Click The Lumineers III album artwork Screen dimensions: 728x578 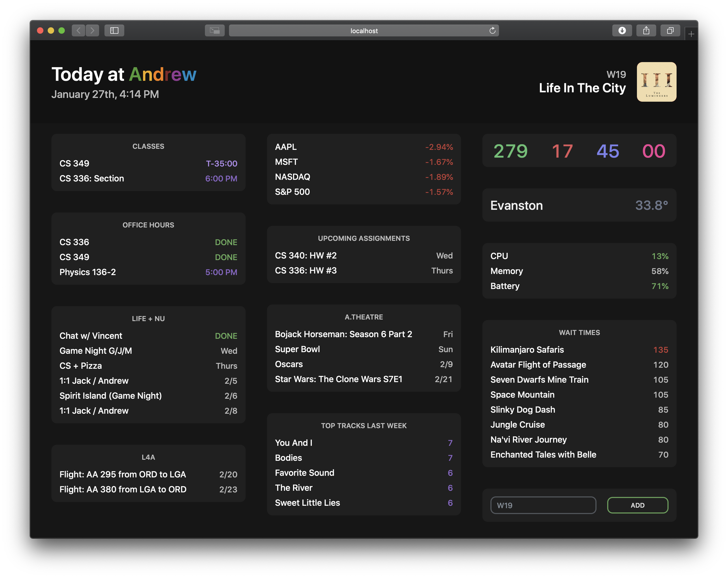tap(656, 82)
